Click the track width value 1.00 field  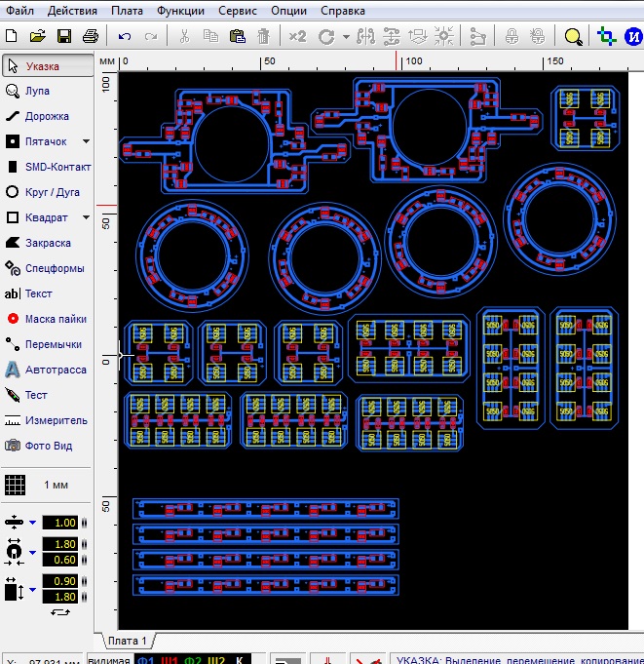click(58, 523)
